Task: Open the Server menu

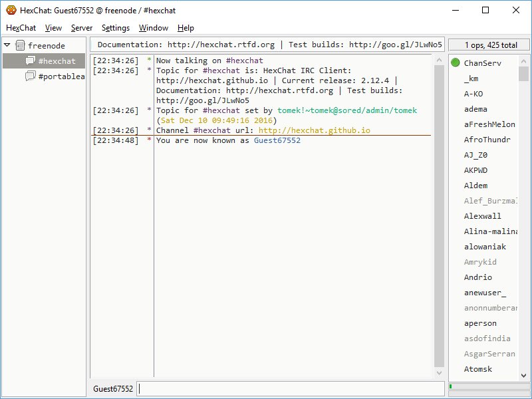Action: (82, 28)
